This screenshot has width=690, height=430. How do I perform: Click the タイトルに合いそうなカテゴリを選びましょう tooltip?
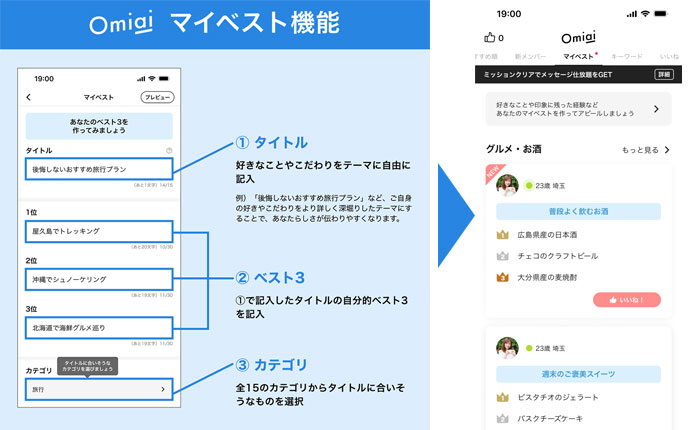pos(88,366)
